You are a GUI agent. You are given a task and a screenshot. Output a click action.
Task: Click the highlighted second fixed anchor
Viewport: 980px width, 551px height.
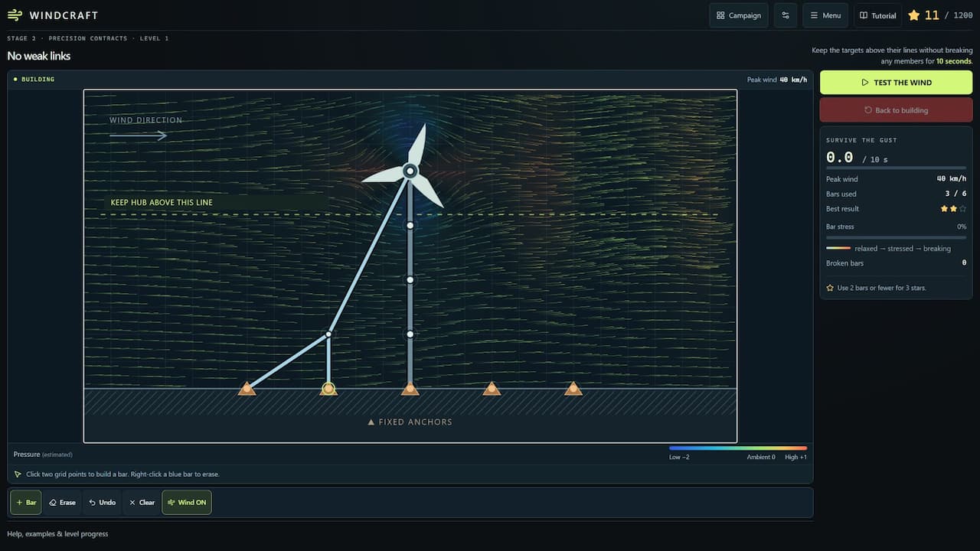328,389
